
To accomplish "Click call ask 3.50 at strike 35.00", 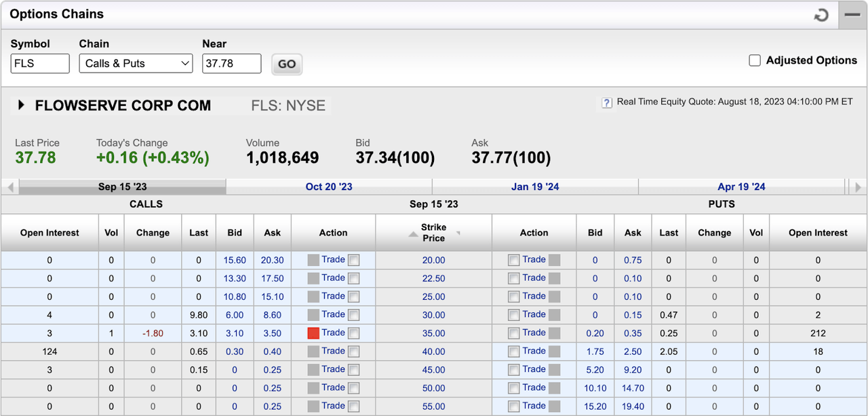I will tap(273, 333).
